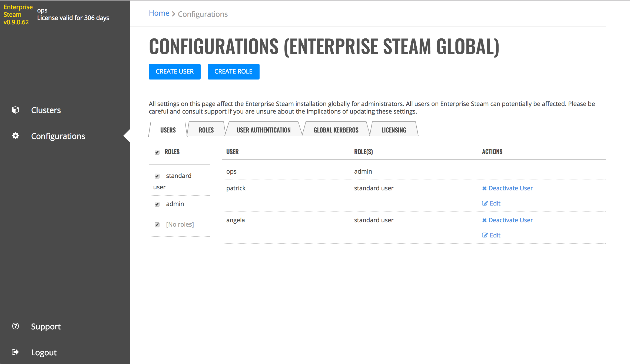Click the X icon to deactivate patrick
Image resolution: width=630 pixels, height=364 pixels.
click(x=484, y=188)
